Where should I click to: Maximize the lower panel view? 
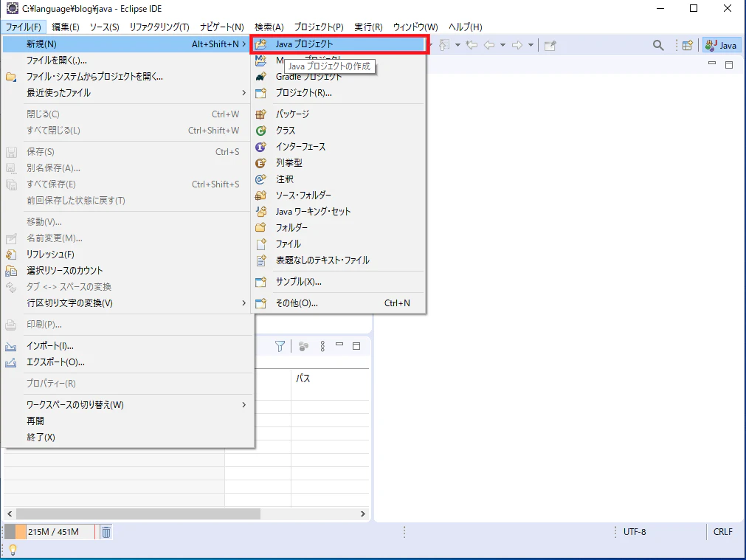(356, 346)
